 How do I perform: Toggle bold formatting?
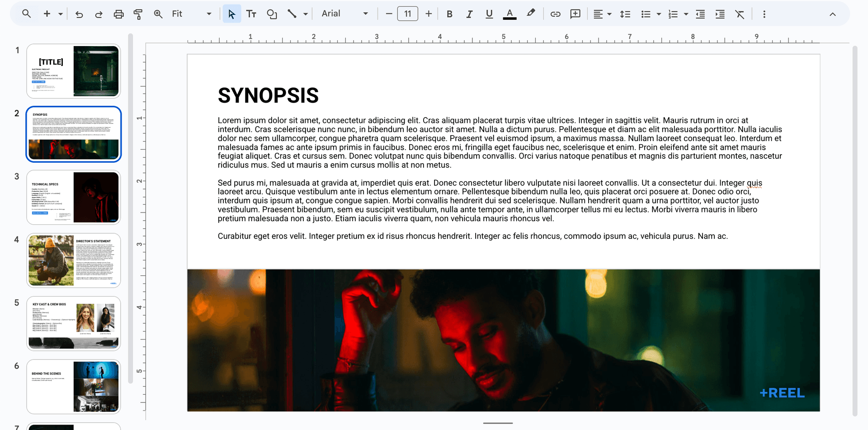(449, 14)
